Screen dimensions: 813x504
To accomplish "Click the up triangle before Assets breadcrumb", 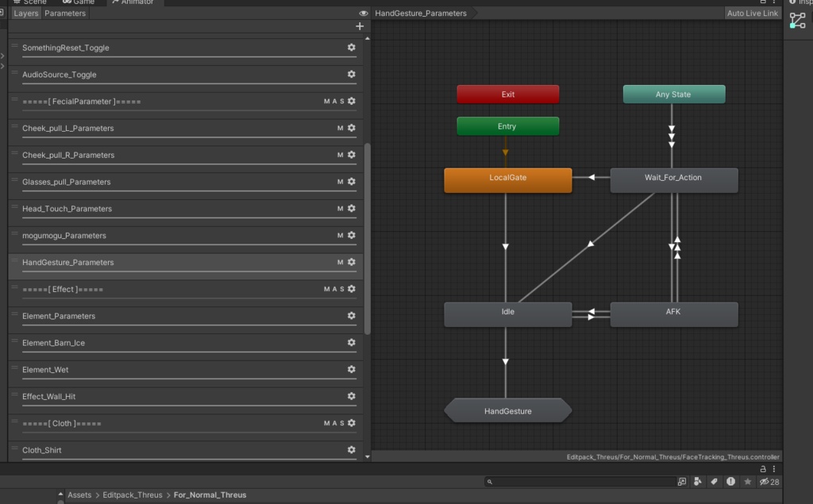I will (x=60, y=494).
